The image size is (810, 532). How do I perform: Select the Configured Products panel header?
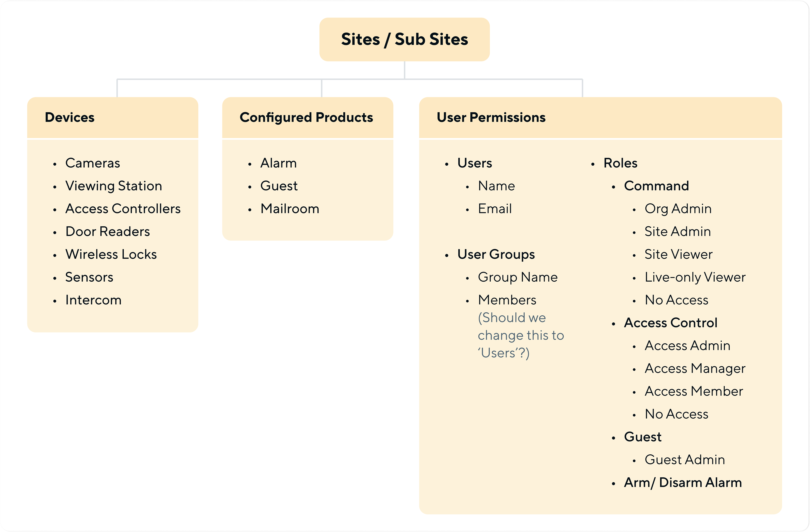point(306,117)
